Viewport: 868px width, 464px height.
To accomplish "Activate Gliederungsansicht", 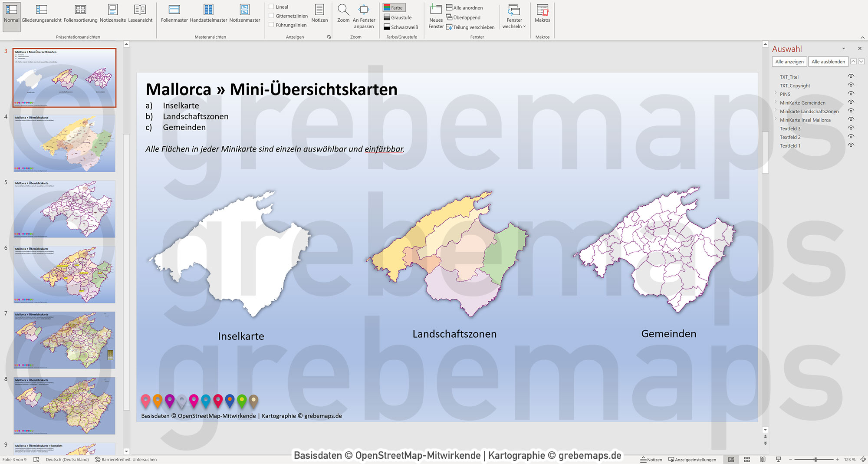I will 41,13.
